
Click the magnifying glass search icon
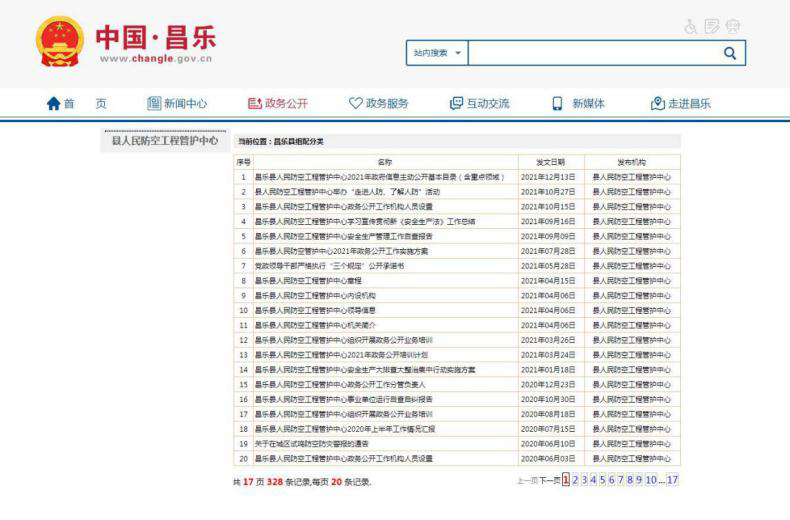click(730, 53)
